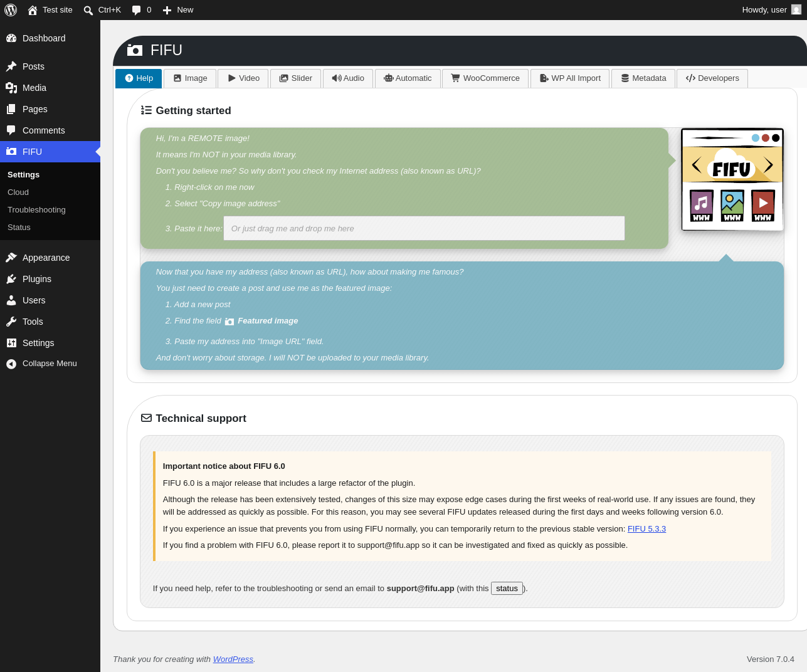Switch to the WP All Import tab

(570, 78)
